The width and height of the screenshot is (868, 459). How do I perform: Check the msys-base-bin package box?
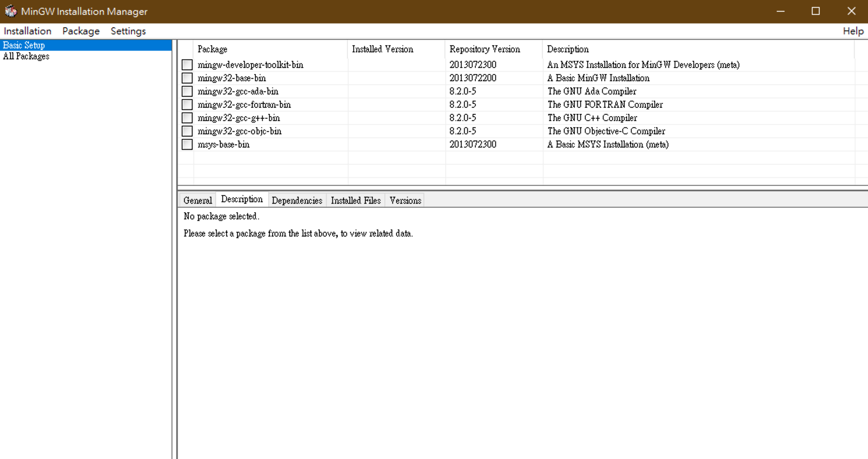click(x=187, y=144)
